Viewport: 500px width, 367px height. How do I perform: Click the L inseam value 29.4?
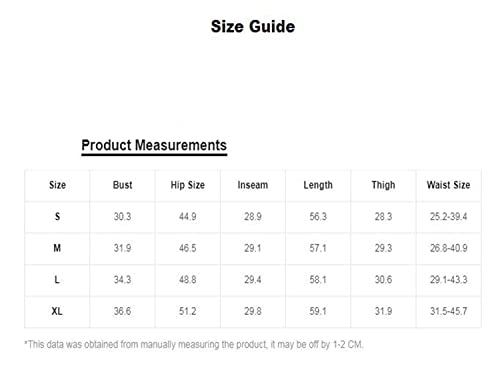pyautogui.click(x=253, y=280)
